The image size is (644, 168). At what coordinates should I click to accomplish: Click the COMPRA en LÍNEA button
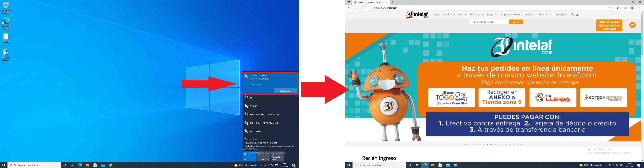pyautogui.click(x=609, y=26)
